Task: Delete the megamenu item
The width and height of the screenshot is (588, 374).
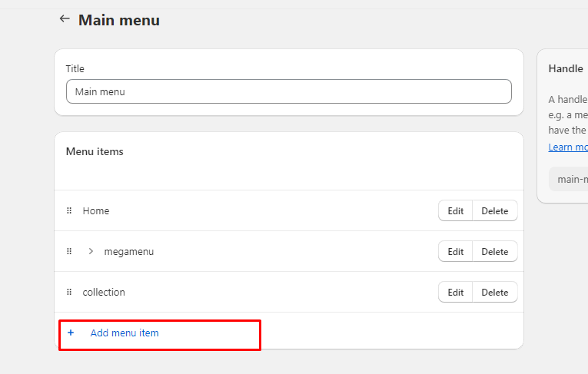Action: [x=494, y=251]
